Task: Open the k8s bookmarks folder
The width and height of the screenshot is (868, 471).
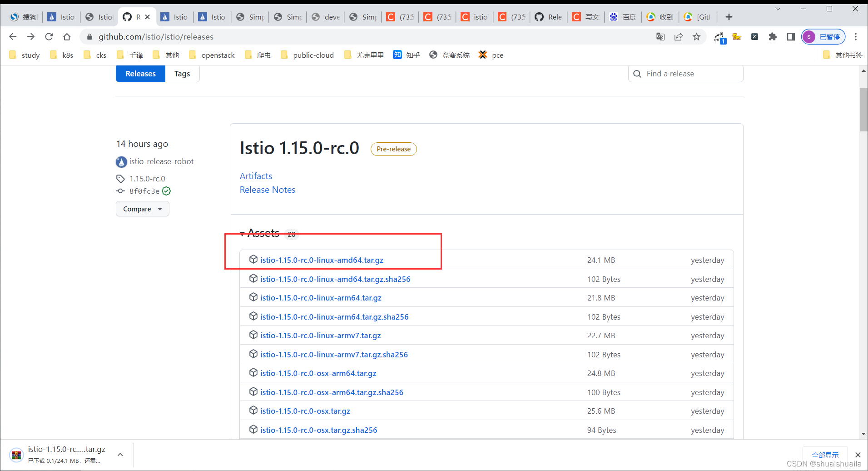Action: (62, 55)
